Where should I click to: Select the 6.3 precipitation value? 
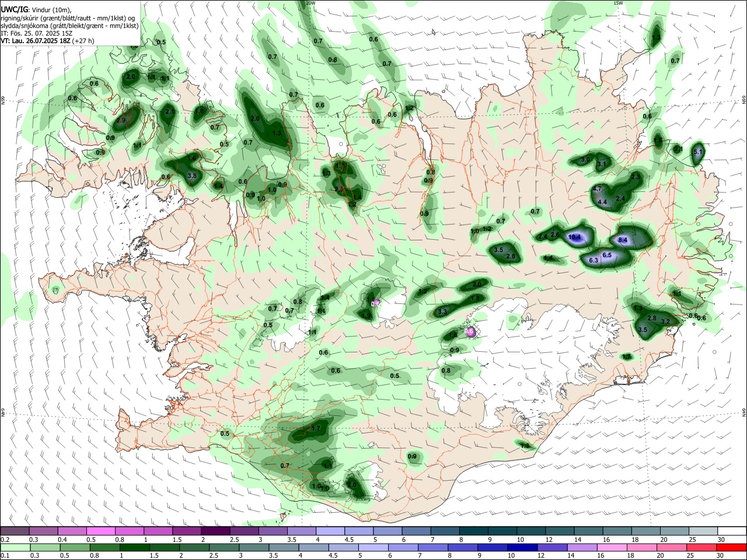[x=594, y=260]
